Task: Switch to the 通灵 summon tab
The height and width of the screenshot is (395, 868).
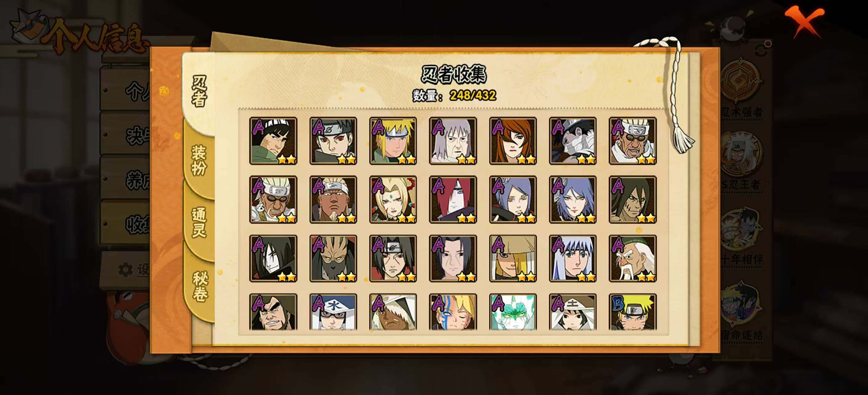Action: coord(199,222)
